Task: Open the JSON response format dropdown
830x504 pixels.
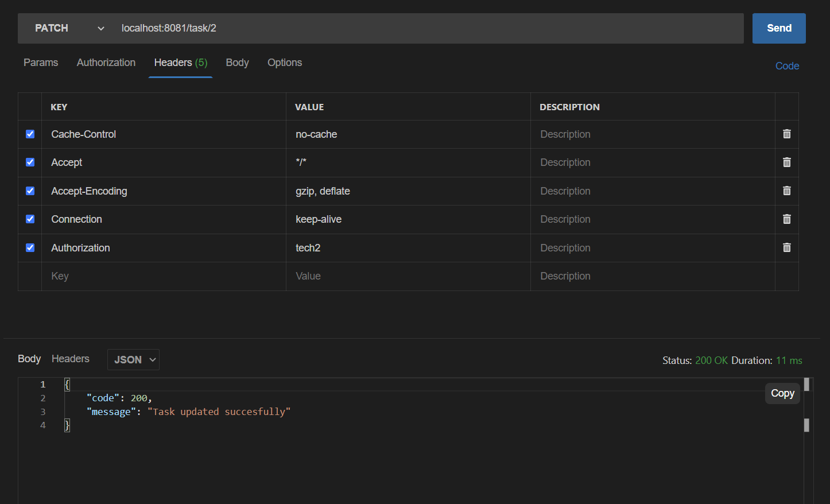Action: tap(133, 359)
